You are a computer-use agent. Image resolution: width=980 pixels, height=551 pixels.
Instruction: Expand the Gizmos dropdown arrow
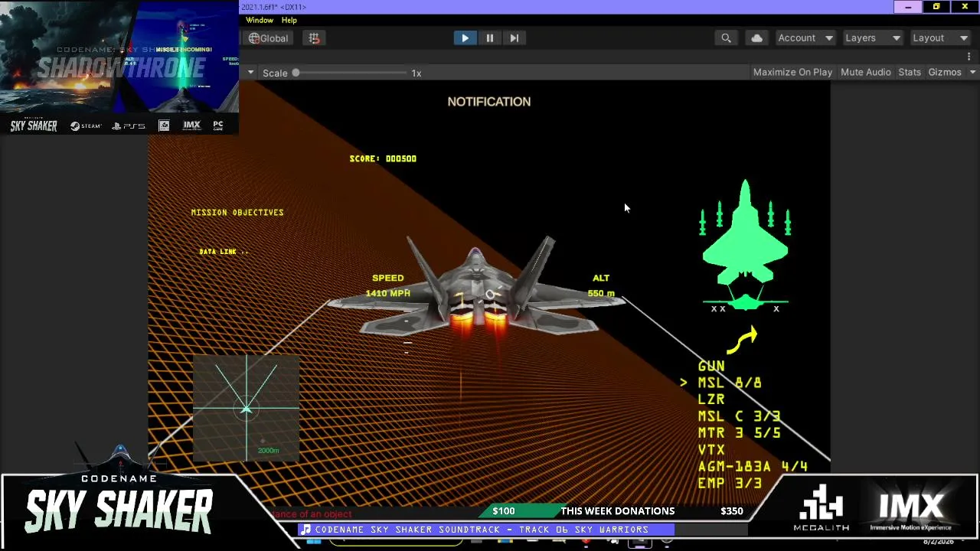click(972, 72)
